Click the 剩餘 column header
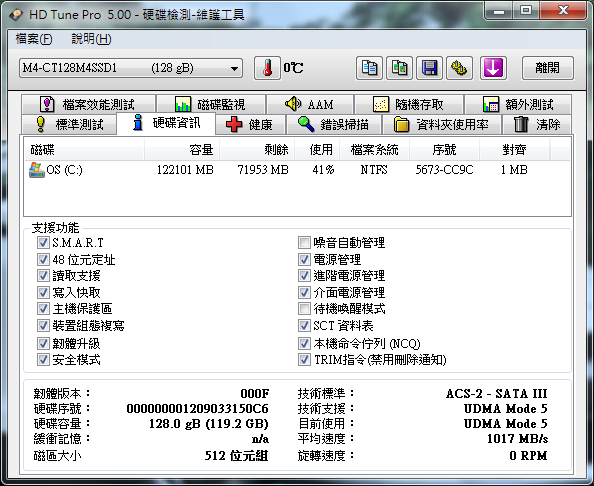 tap(257, 150)
